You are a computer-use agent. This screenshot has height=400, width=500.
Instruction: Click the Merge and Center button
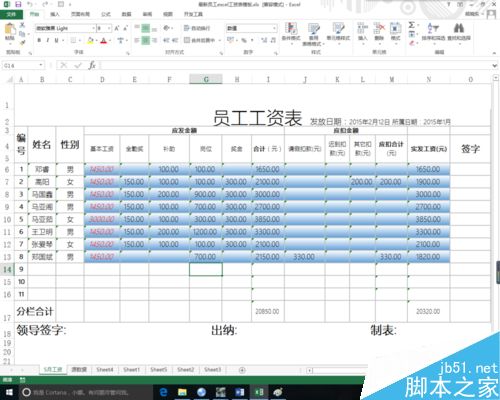pyautogui.click(x=200, y=40)
